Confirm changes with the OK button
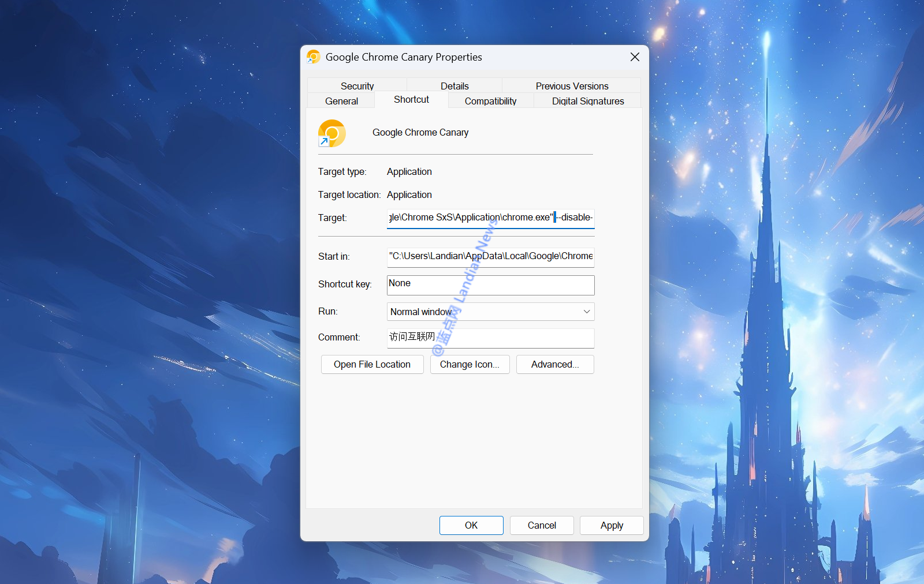 (x=471, y=525)
